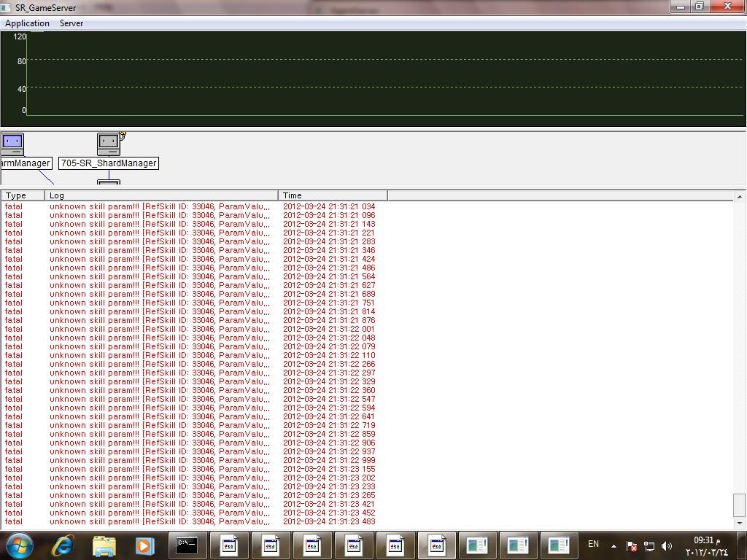Image resolution: width=747 pixels, height=560 pixels.
Task: Select the 705-SR_ShardManager node label
Action: pyautogui.click(x=109, y=163)
